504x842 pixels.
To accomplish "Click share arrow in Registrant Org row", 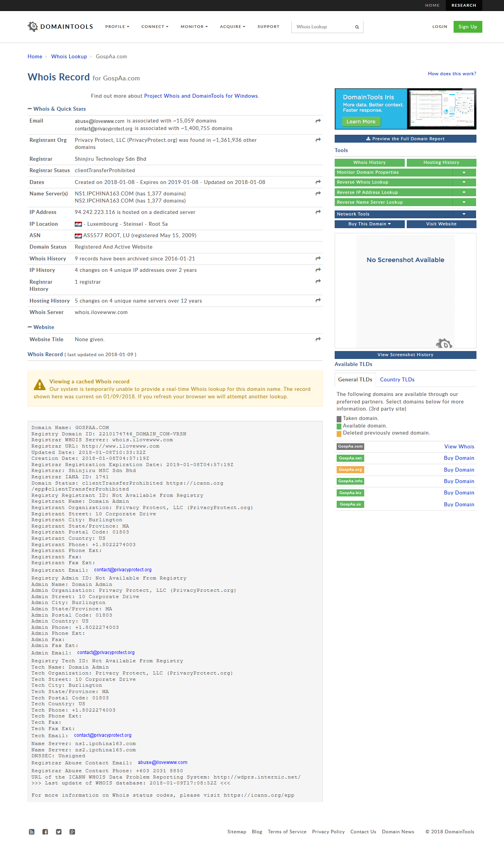I will coord(318,140).
